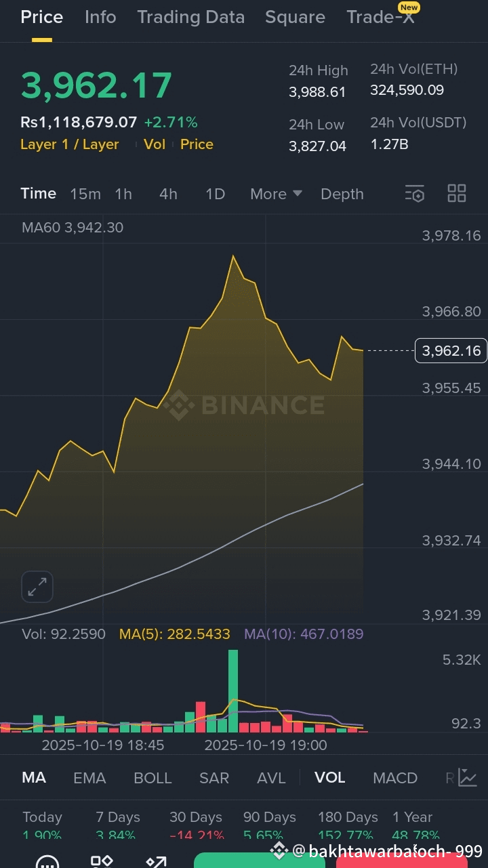The image size is (488, 868).
Task: Toggle the BOLL indicator
Action: click(x=152, y=778)
